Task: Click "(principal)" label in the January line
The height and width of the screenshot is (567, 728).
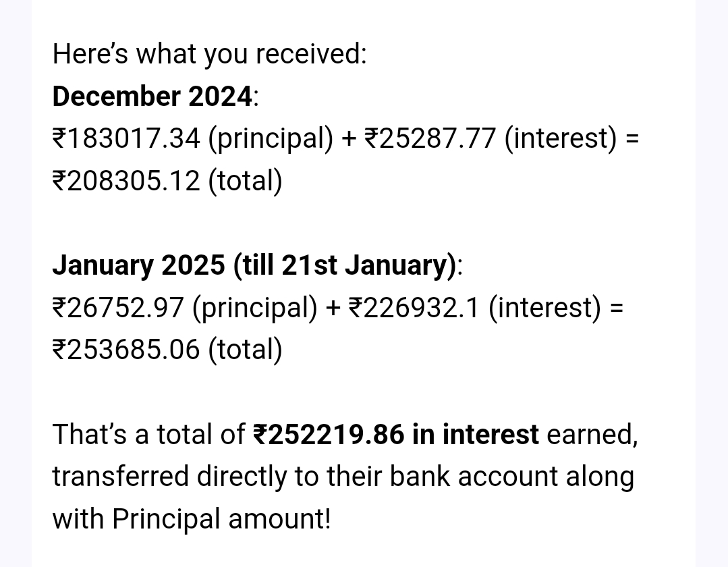Action: (x=254, y=308)
